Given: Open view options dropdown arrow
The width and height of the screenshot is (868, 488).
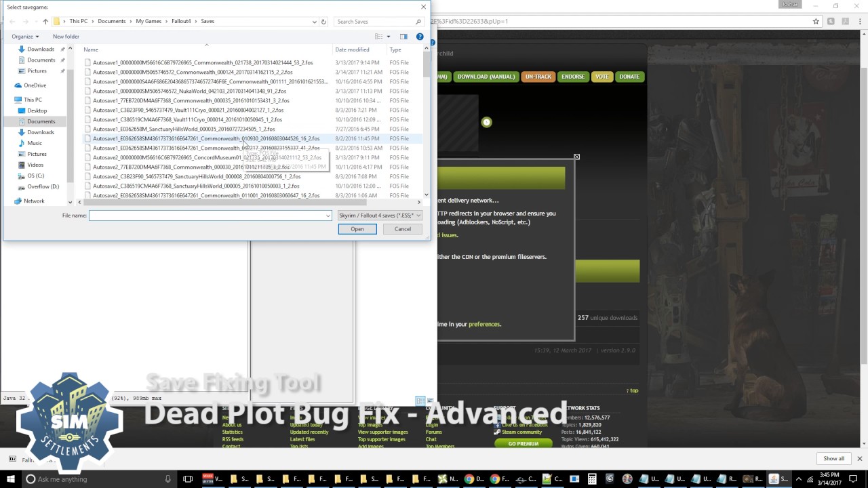Looking at the screenshot, I should tap(388, 37).
